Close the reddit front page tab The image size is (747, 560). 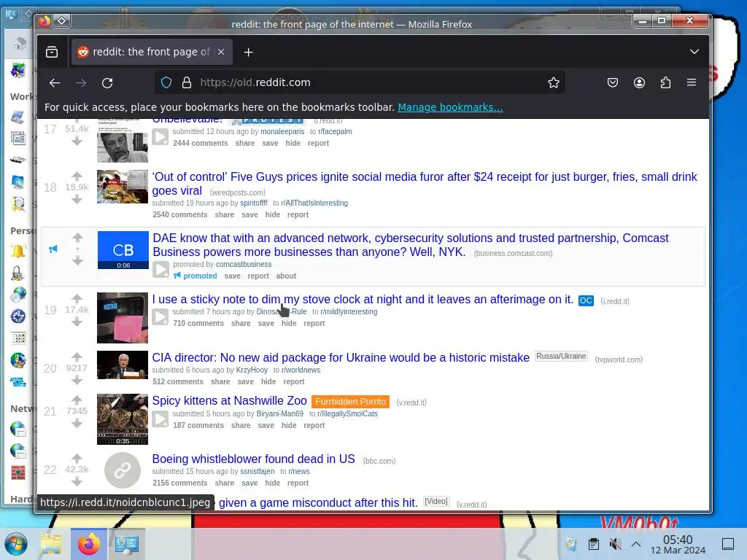pos(221,52)
